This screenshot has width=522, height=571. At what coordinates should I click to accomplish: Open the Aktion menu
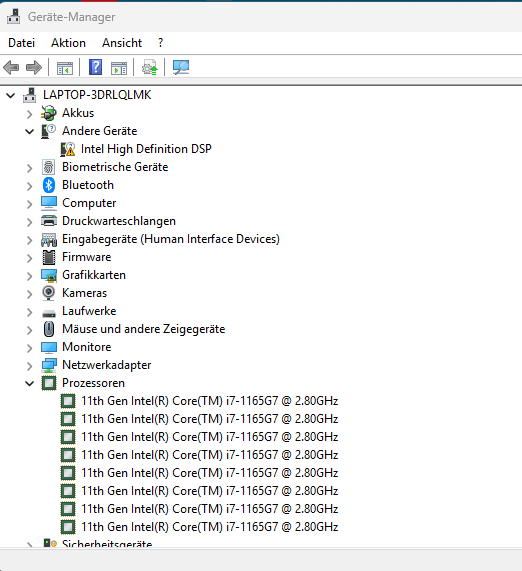(68, 43)
